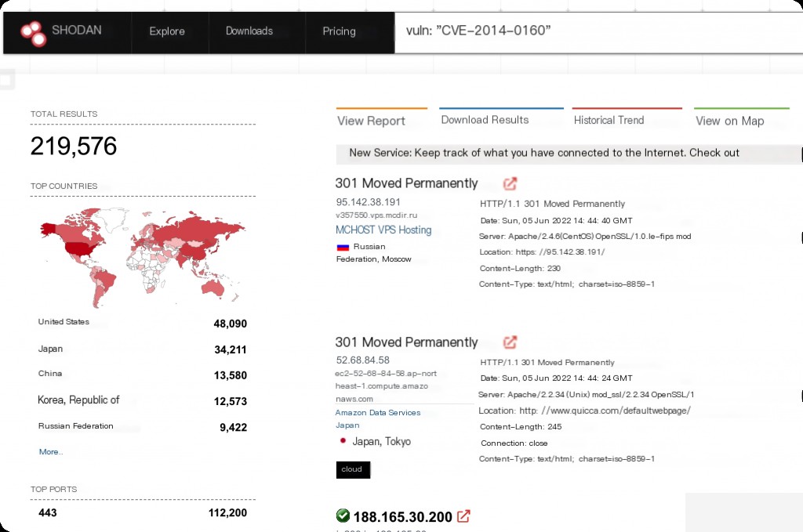Click the Japan count 34,211

231,350
